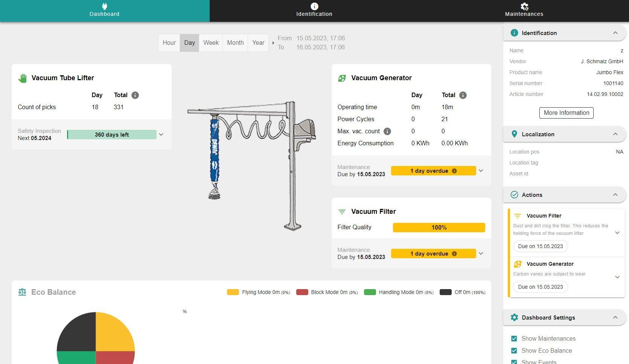Click the To date 16.05.2023, 17:06
The image size is (629, 364).
(x=321, y=47)
